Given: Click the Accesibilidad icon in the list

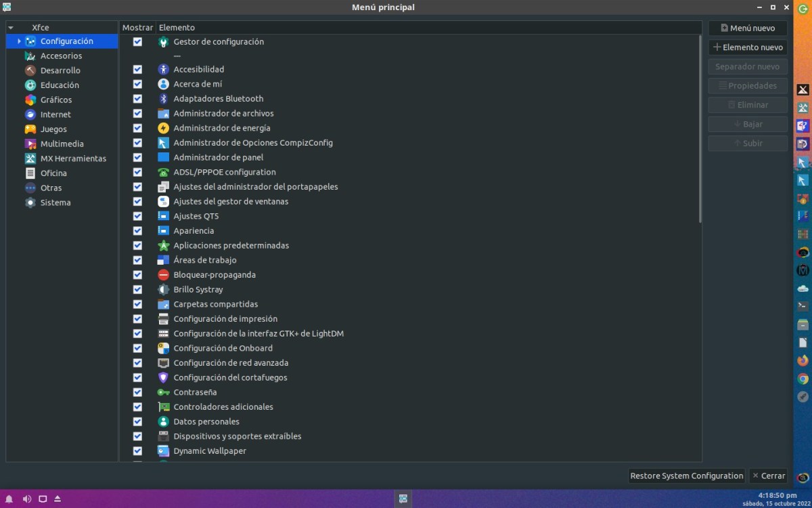Looking at the screenshot, I should click(163, 70).
